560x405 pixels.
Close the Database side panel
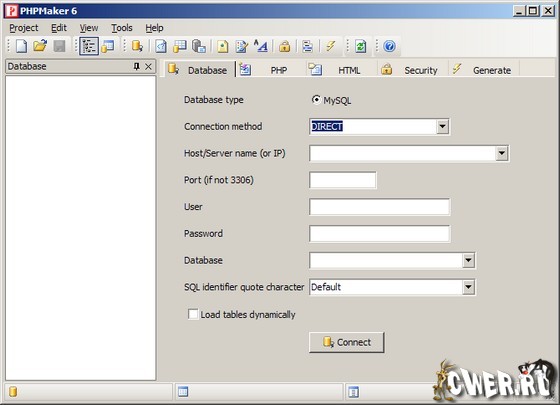149,66
